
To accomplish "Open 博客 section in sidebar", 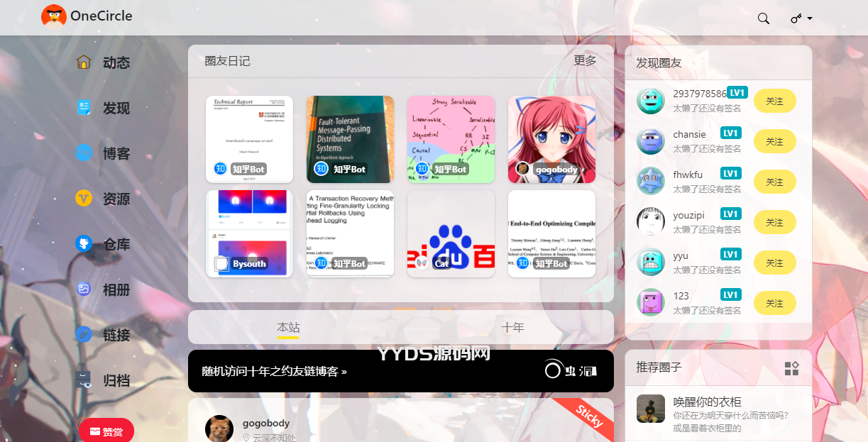I will (84, 153).
